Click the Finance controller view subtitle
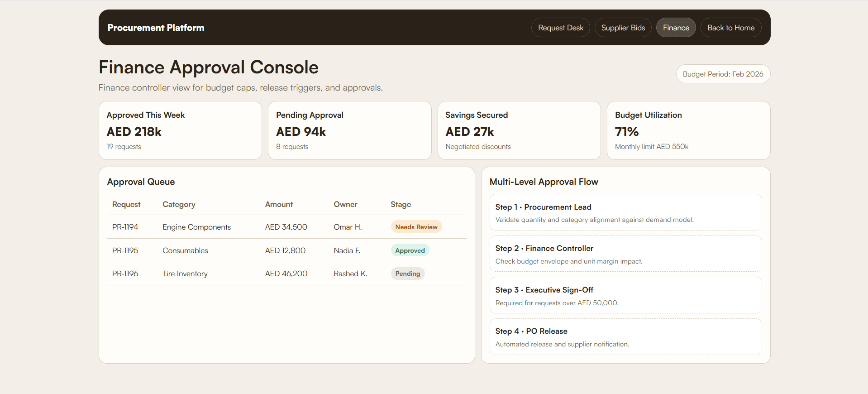868x394 pixels. point(241,87)
